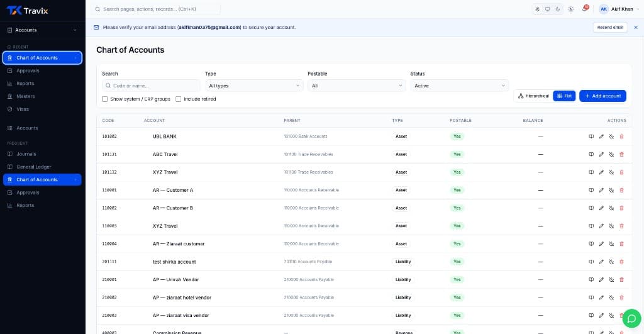Open ledger book icon for UBL BANK
Image resolution: width=644 pixels, height=334 pixels.
591,136
